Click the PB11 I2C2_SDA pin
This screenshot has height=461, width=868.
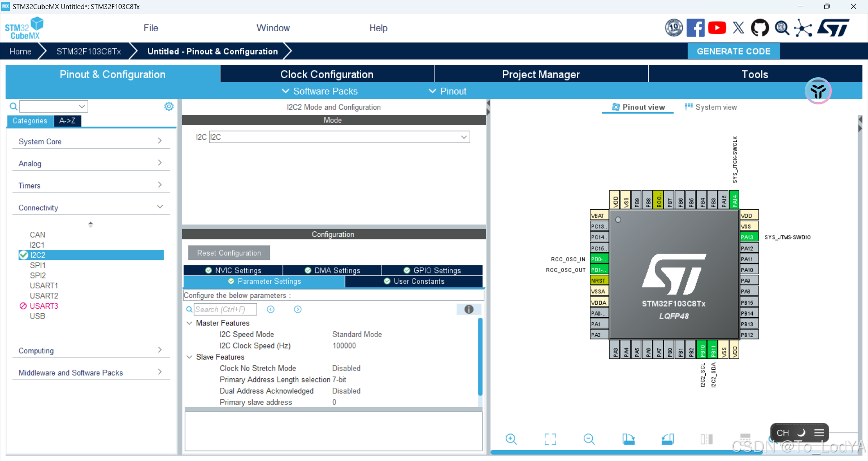713,350
